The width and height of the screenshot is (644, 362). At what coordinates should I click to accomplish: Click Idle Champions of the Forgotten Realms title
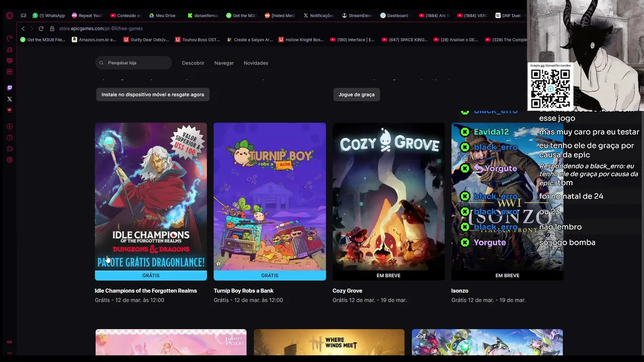point(146,291)
